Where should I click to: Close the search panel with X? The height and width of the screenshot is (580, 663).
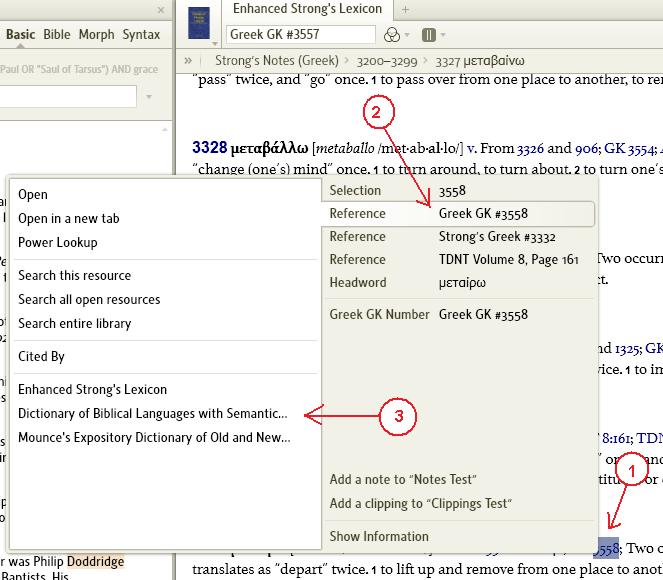pos(161,10)
